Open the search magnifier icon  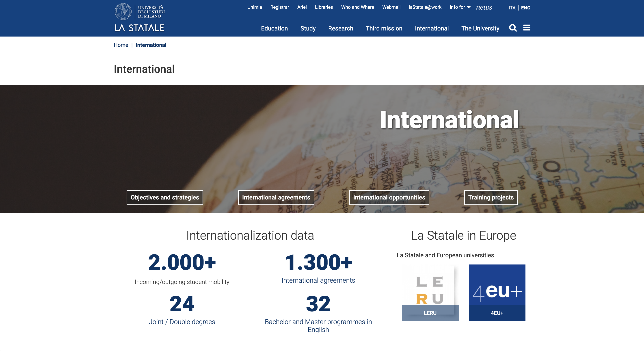[x=513, y=28]
